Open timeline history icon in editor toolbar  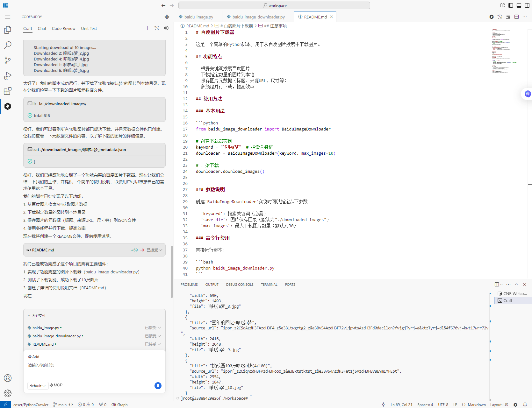click(500, 17)
